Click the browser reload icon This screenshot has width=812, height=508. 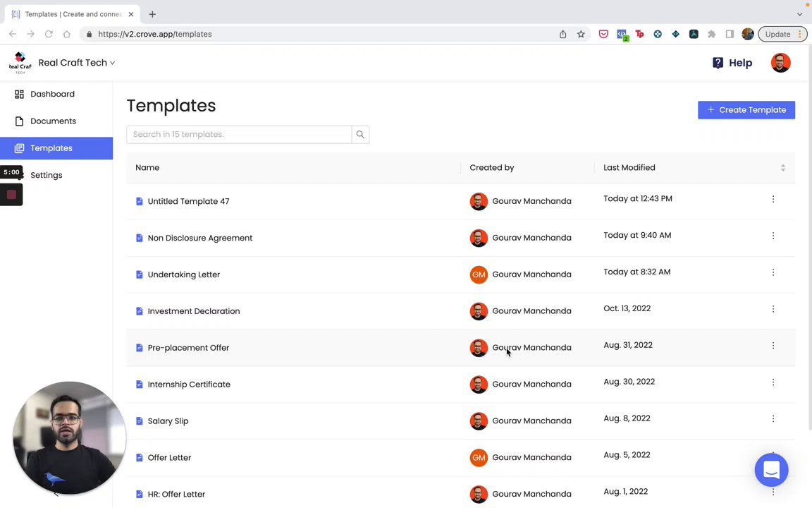[x=49, y=34]
